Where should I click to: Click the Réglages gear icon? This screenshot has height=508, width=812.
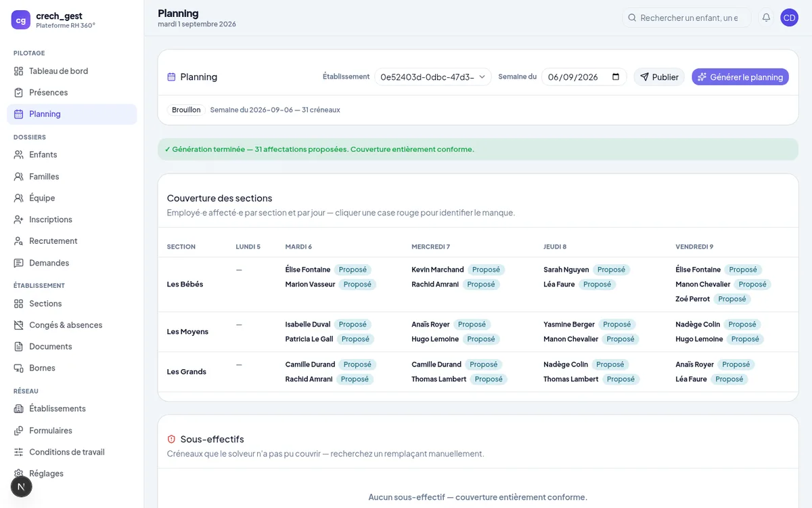pos(19,473)
